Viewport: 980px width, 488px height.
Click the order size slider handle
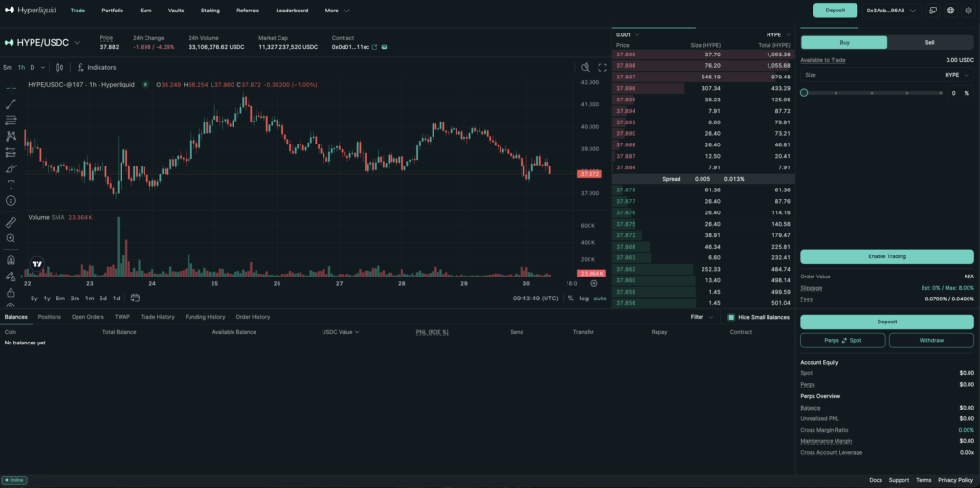tap(804, 93)
